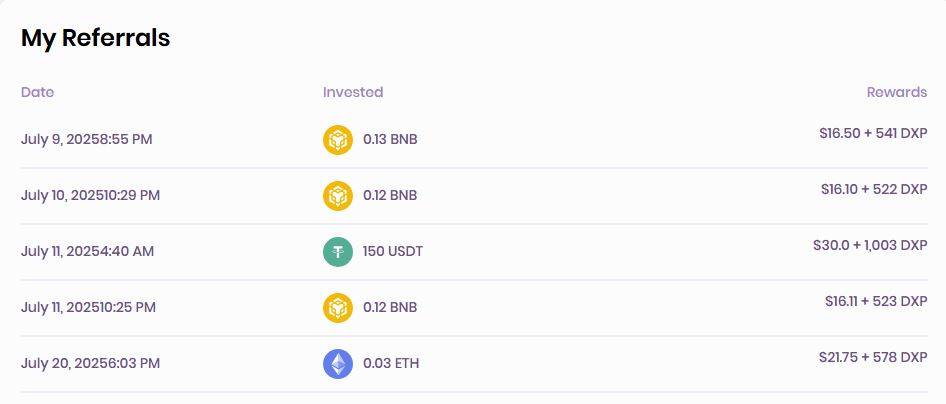The height and width of the screenshot is (404, 946).
Task: Select the Rewards column header
Action: pos(897,92)
